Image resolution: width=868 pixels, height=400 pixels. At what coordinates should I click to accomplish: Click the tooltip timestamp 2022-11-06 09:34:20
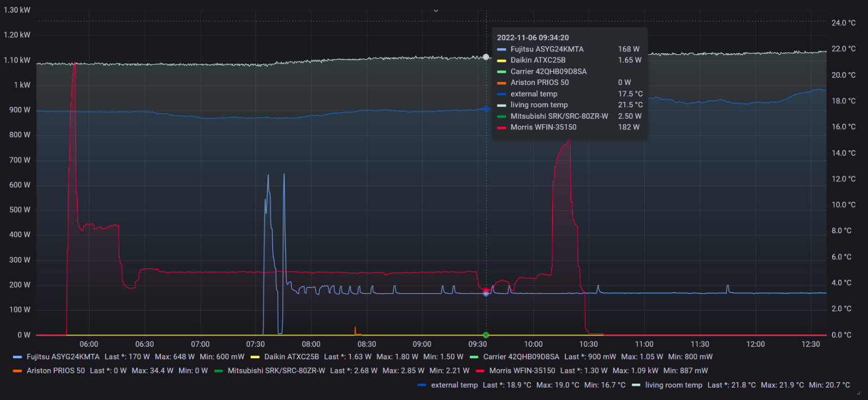[533, 37]
